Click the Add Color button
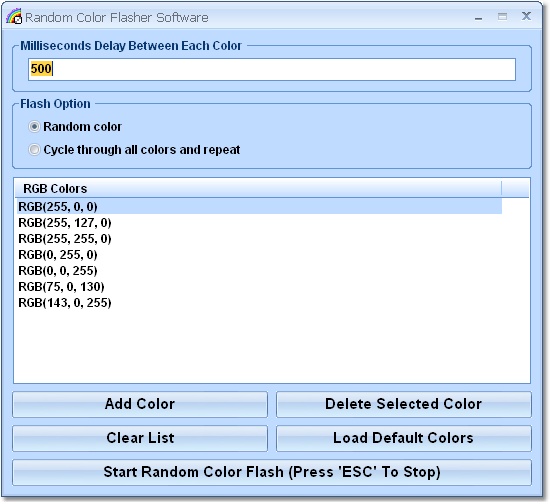The height and width of the screenshot is (504, 550). coord(140,404)
